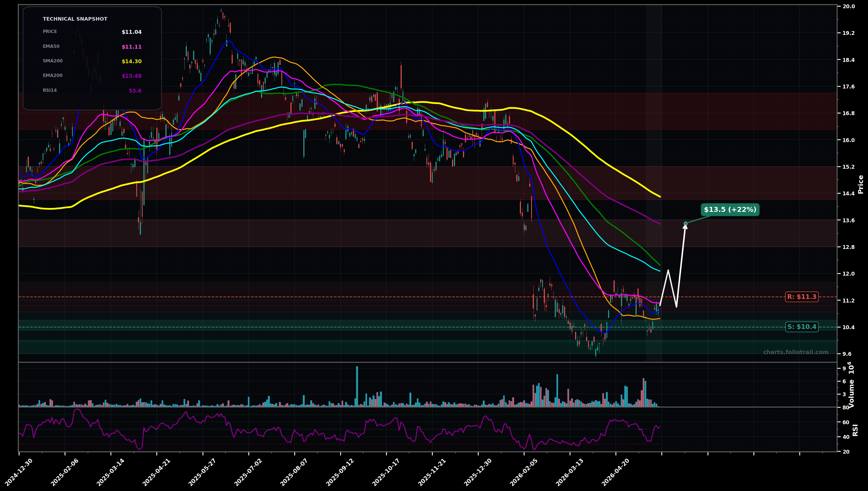
Task: Click the target point marker at $13.5
Action: pos(686,224)
